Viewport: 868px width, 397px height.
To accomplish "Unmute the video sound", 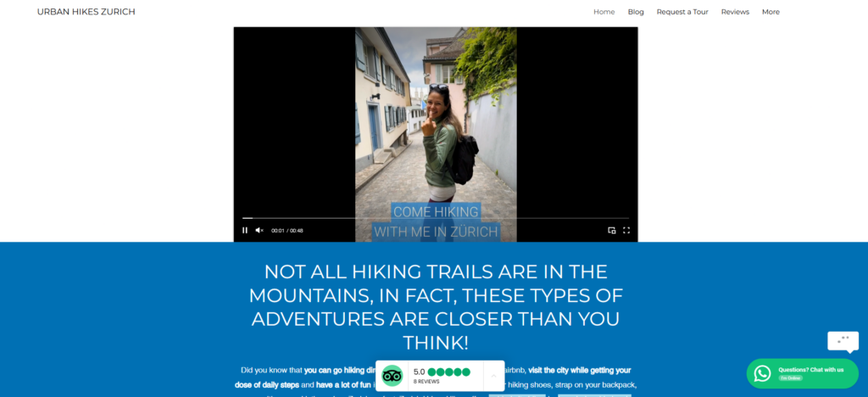I will [259, 231].
